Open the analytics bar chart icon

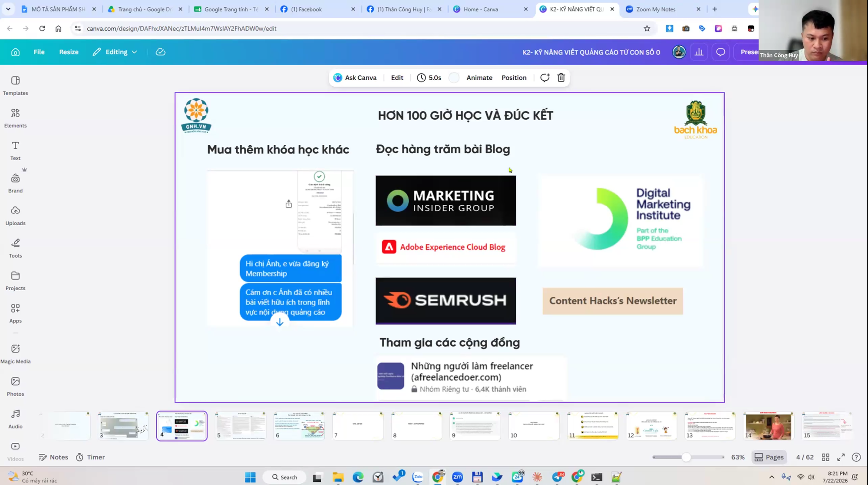(699, 52)
